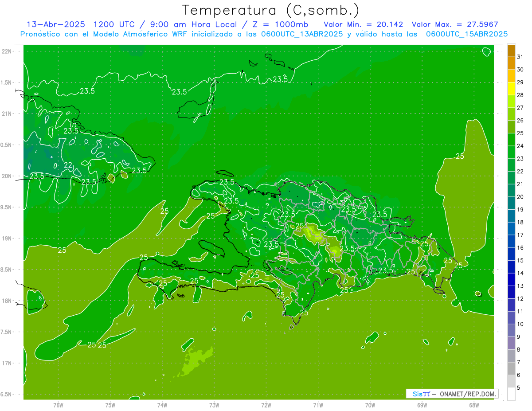Click the '15' colorbar label
Viewport: 532px width, 411px height.
pyautogui.click(x=520, y=260)
